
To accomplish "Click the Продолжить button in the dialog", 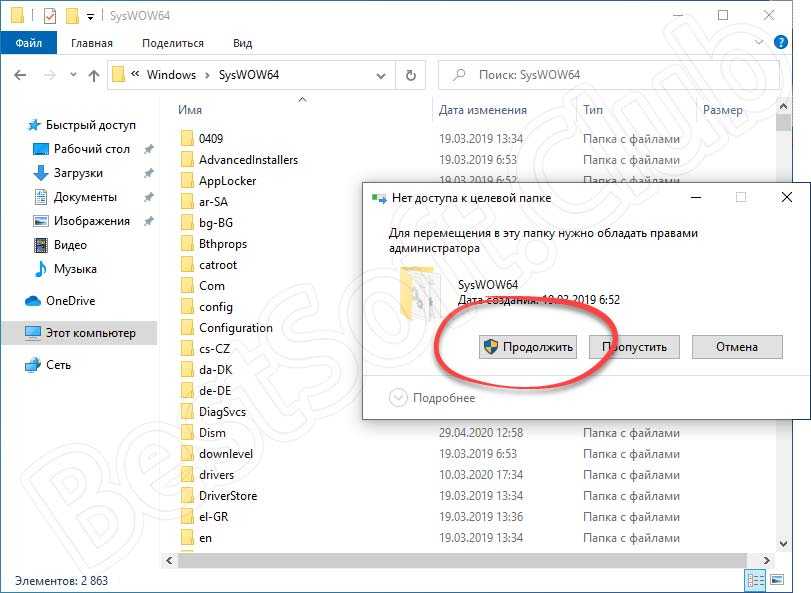I will pyautogui.click(x=528, y=347).
